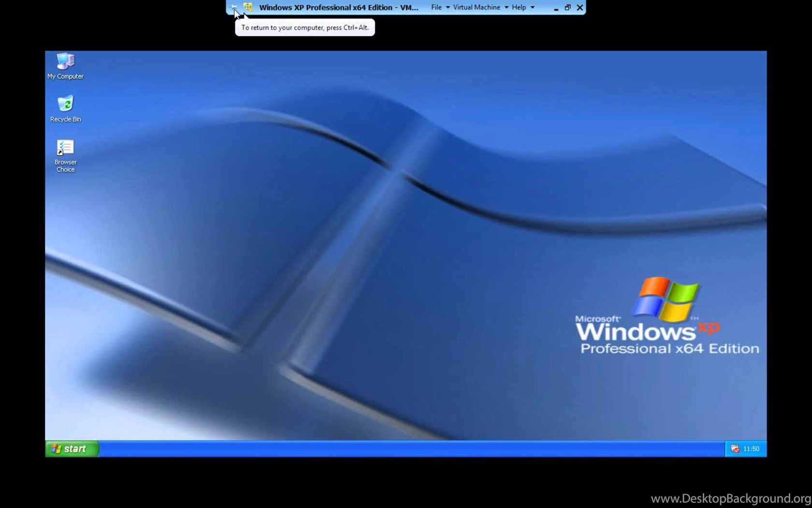Open the Virtual Machine menu
The image size is (812, 508).
point(476,7)
